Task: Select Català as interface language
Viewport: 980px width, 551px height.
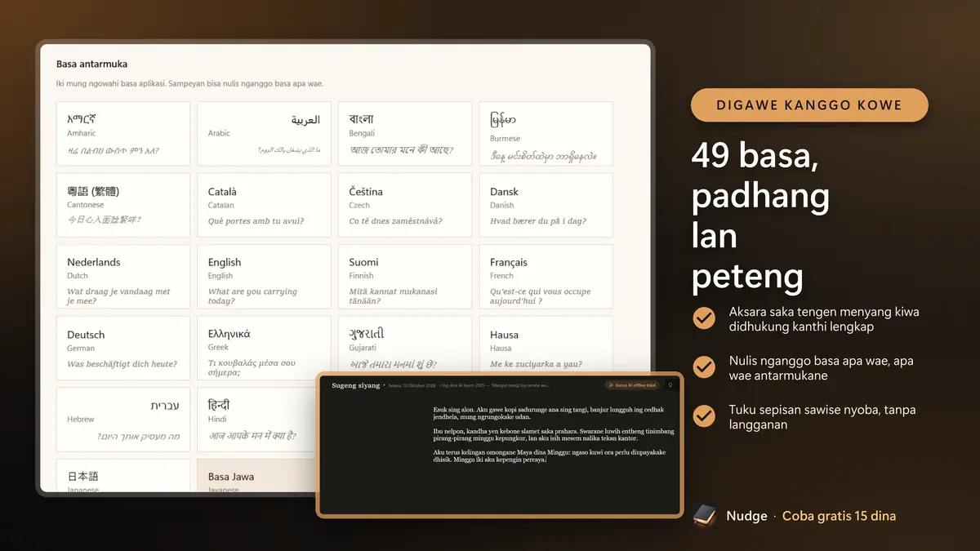Action: (x=264, y=205)
